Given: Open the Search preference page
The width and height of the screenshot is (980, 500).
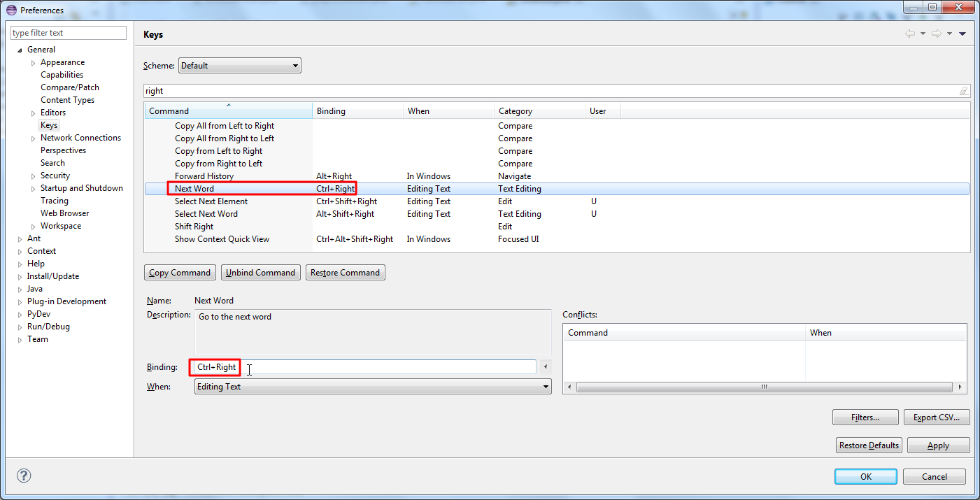Looking at the screenshot, I should 52,163.
